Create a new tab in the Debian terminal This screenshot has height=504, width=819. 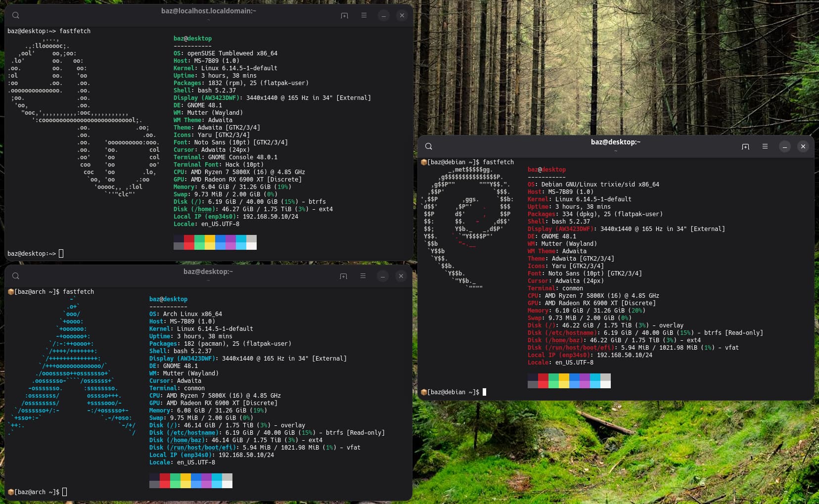745,146
